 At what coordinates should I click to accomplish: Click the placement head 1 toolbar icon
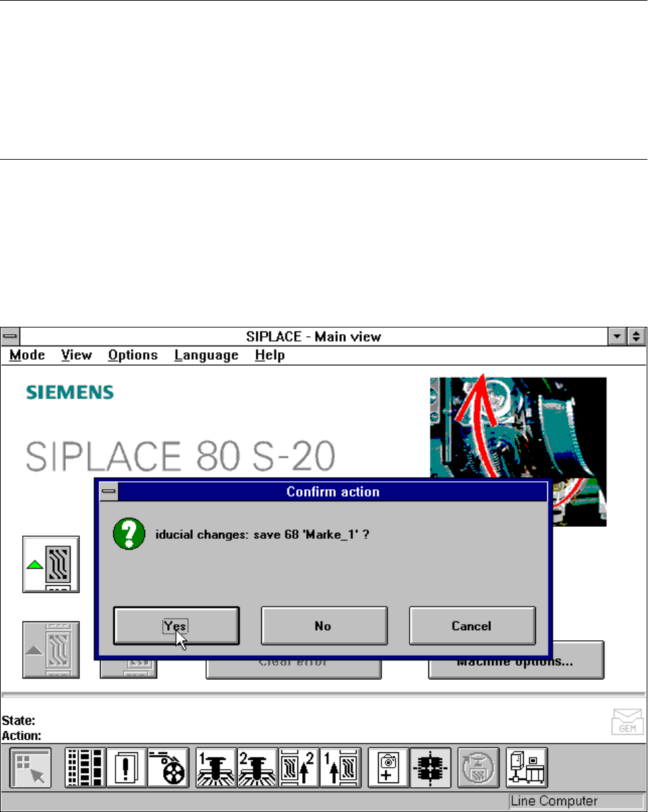click(x=216, y=768)
